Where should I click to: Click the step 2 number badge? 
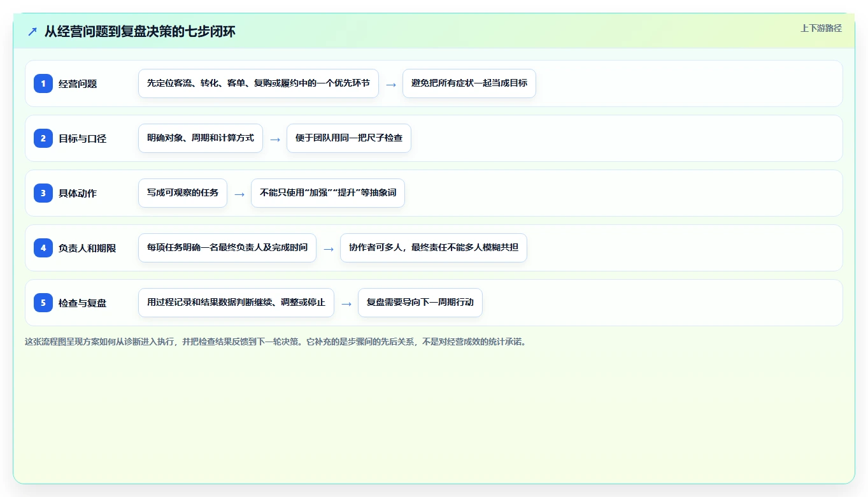click(43, 138)
